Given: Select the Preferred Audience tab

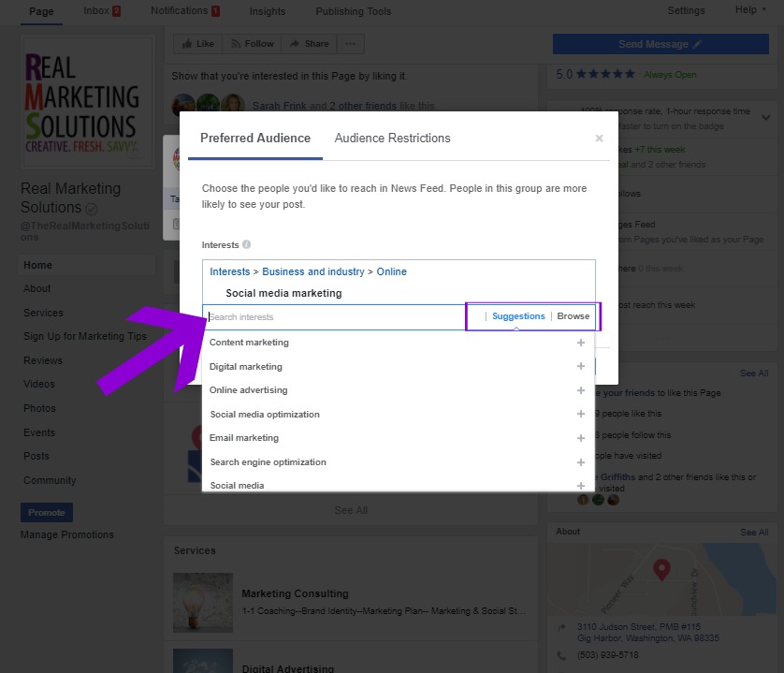Looking at the screenshot, I should [x=255, y=139].
